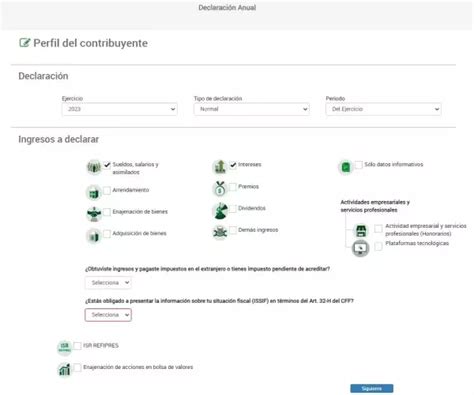Screen dimensions: 474x395
Task: Open the Tipo de declaración dropdown
Action: coord(251,109)
